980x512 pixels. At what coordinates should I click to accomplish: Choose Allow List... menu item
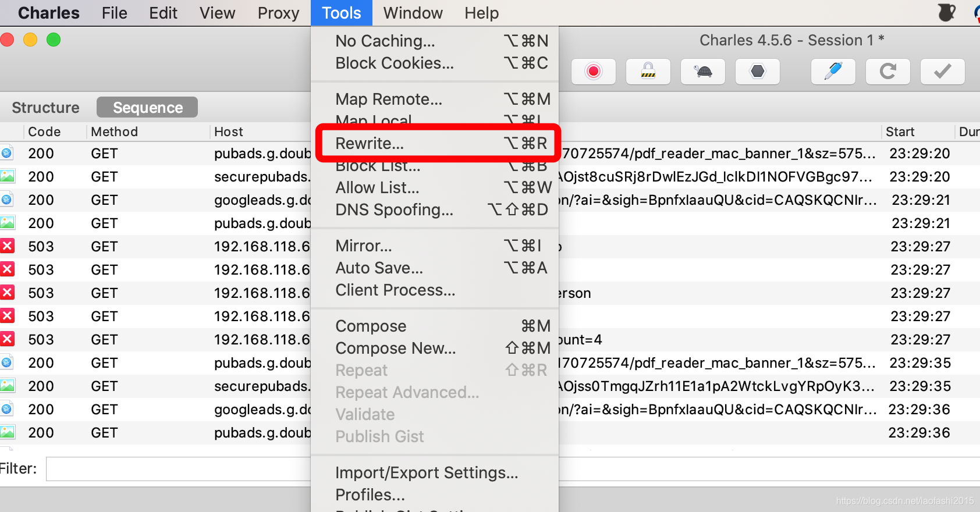[x=435, y=187]
